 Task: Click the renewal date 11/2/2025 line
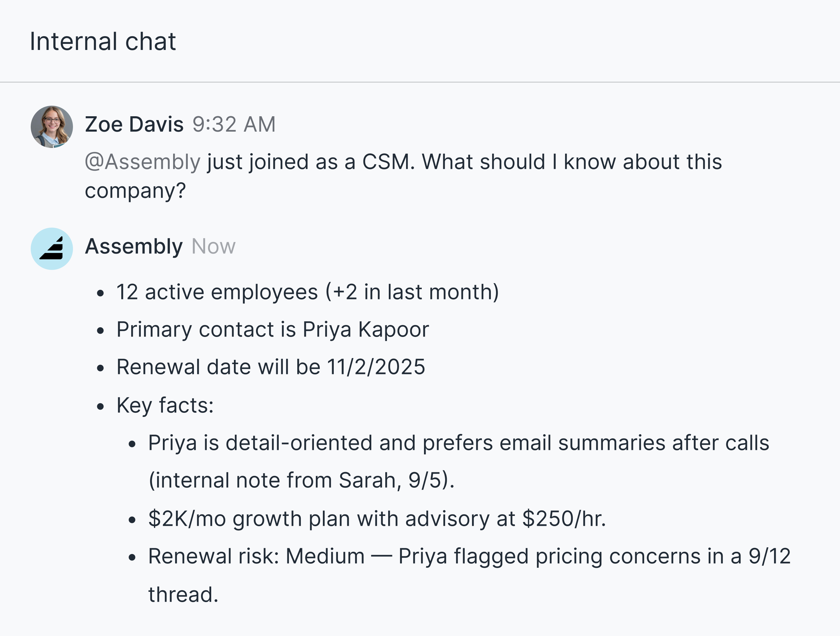pos(270,367)
